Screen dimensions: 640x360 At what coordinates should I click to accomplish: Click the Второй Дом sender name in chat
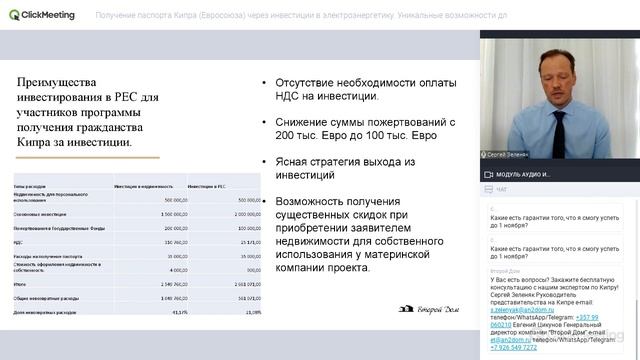(x=505, y=271)
